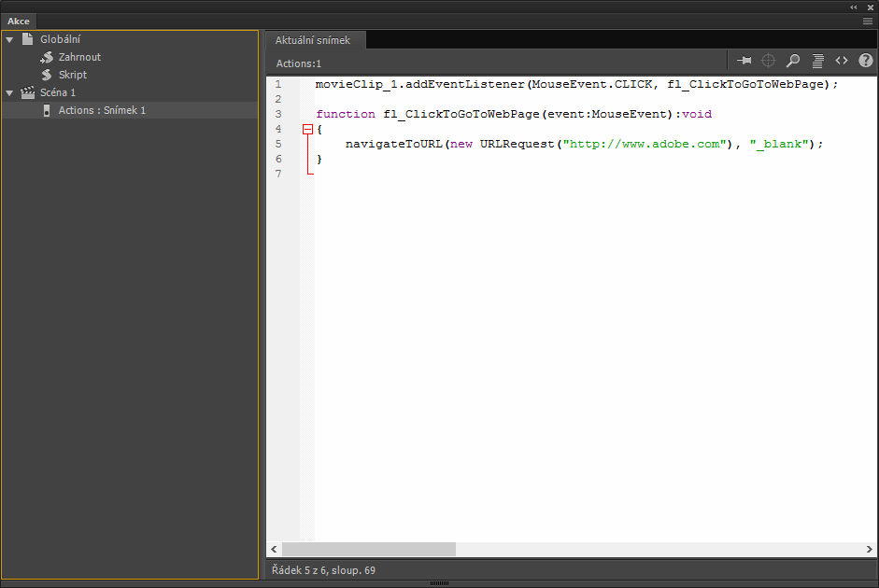Collapse the code block using the minus on line 4

307,129
